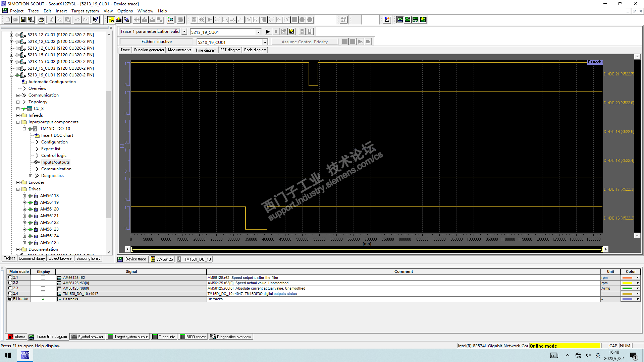Open device dropdown showing 5213_19_CU01
The height and width of the screenshot is (362, 644).
[258, 32]
